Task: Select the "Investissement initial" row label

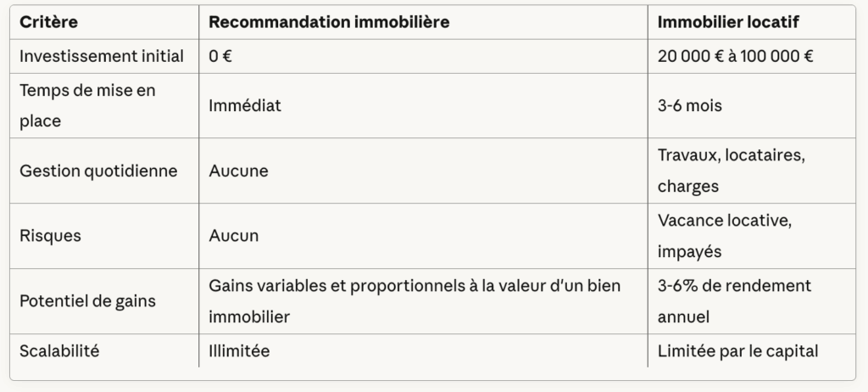Action: (x=102, y=57)
